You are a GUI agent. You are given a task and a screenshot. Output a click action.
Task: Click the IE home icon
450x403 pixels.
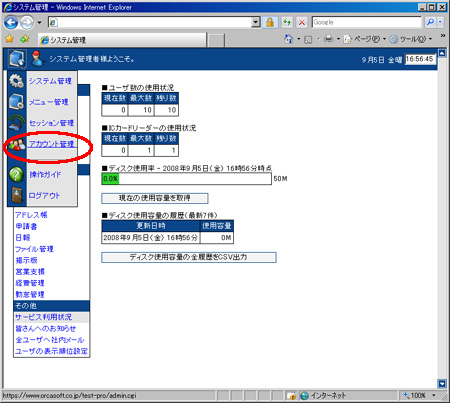[288, 39]
